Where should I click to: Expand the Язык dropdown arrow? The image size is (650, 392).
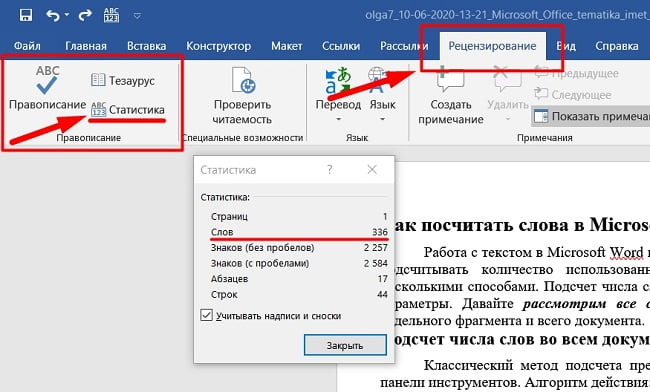click(382, 119)
